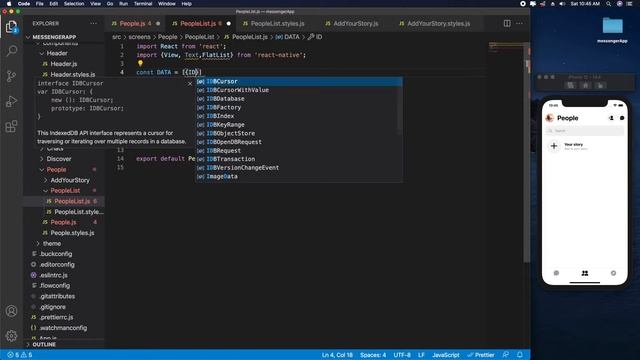Open the Apple menu
Viewport: 640px width, 360px height.
pos(9,4)
